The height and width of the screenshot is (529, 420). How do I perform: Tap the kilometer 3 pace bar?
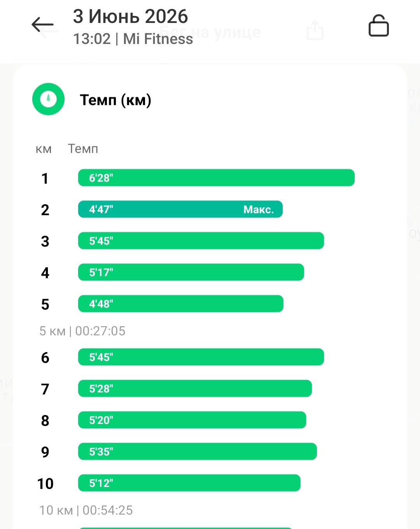click(201, 241)
